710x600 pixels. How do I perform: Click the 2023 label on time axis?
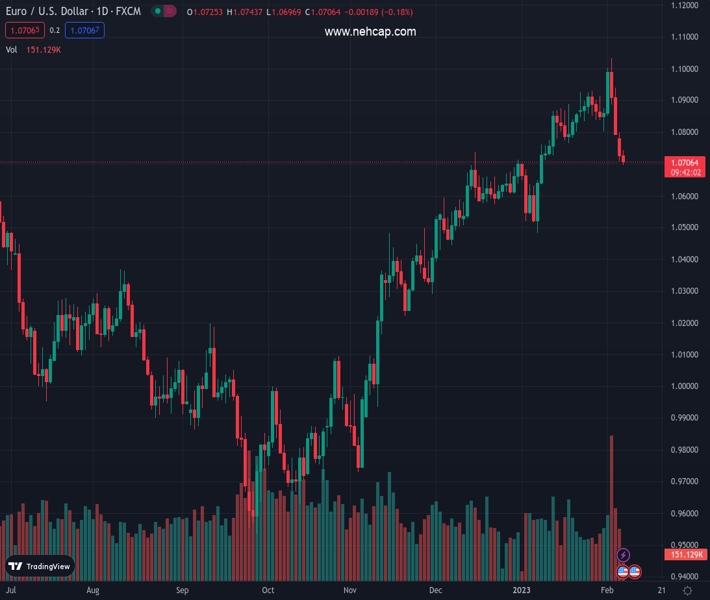click(x=523, y=591)
